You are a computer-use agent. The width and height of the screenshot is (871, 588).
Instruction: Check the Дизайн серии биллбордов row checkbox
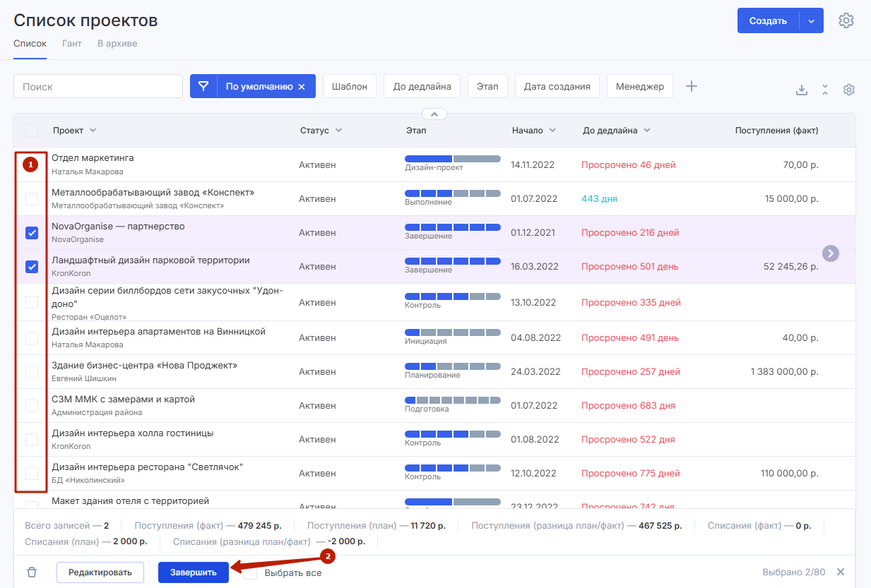pyautogui.click(x=32, y=302)
